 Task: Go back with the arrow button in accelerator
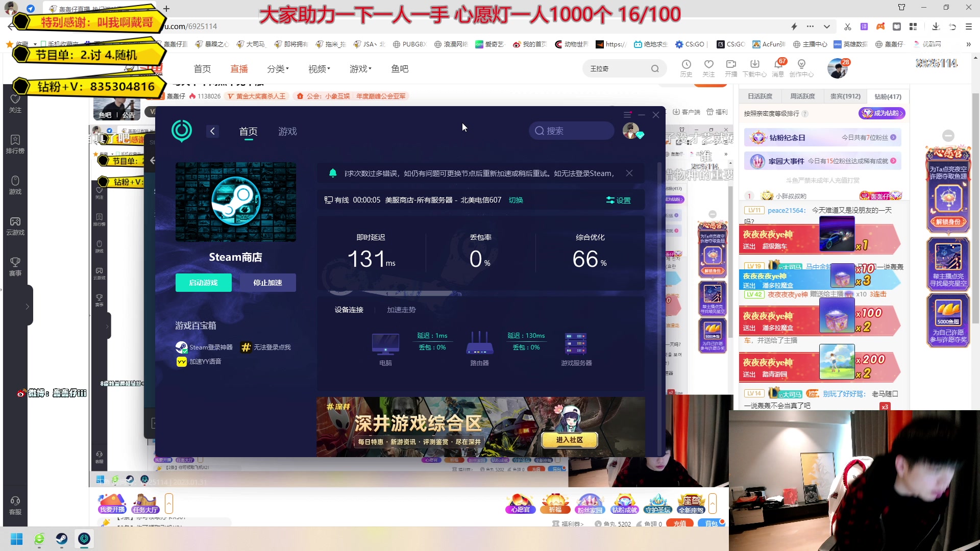click(212, 132)
